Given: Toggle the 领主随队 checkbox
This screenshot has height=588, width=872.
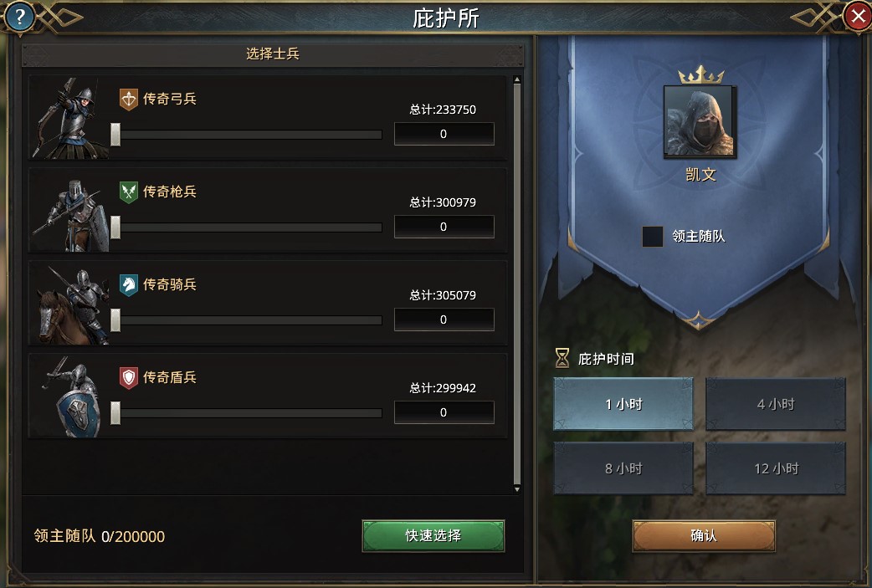Looking at the screenshot, I should click(x=653, y=236).
